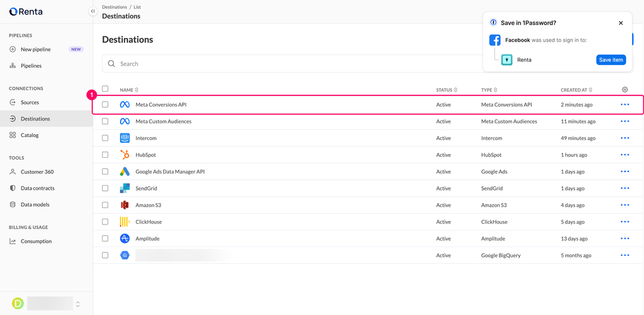This screenshot has width=644, height=315.
Task: Check the Google Ads Data Manager API checkbox
Action: (105, 171)
